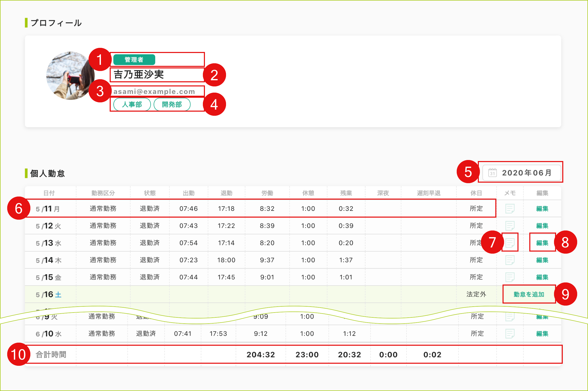
Task: Open the memo icon for 5/15 row
Action: [x=510, y=277]
